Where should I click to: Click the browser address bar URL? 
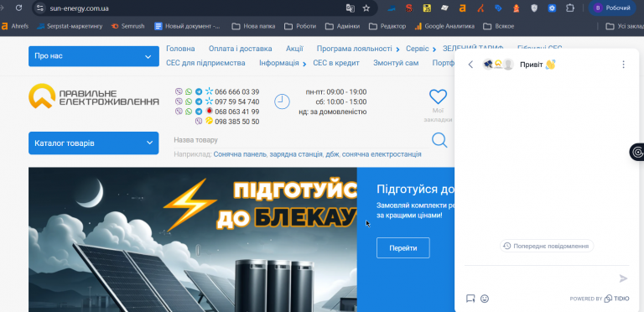pyautogui.click(x=80, y=8)
